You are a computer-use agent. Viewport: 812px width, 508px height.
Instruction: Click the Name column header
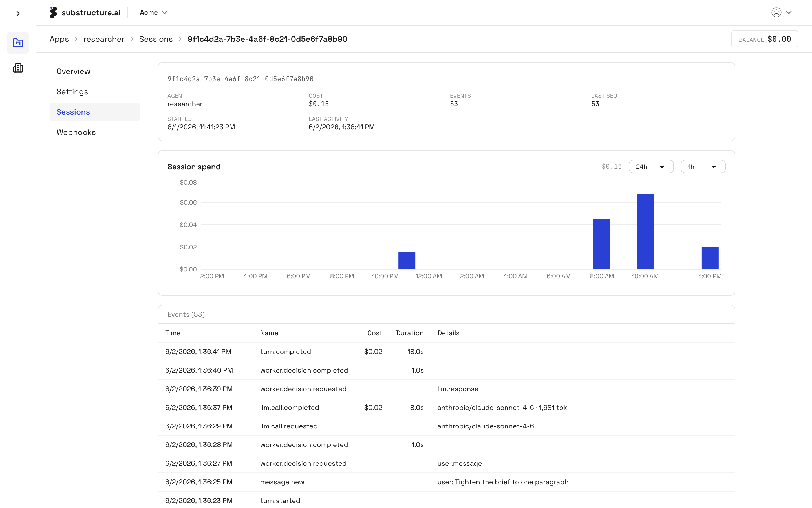(x=269, y=333)
